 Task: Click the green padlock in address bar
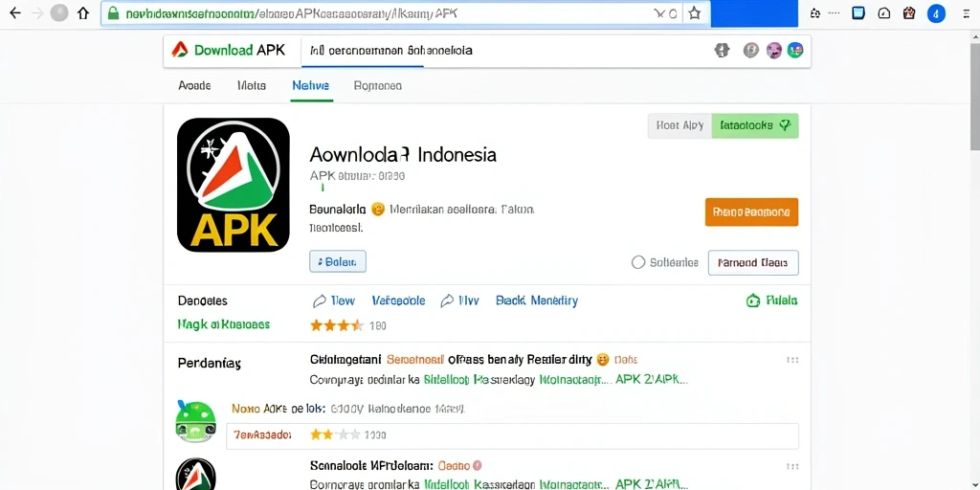coord(113,13)
